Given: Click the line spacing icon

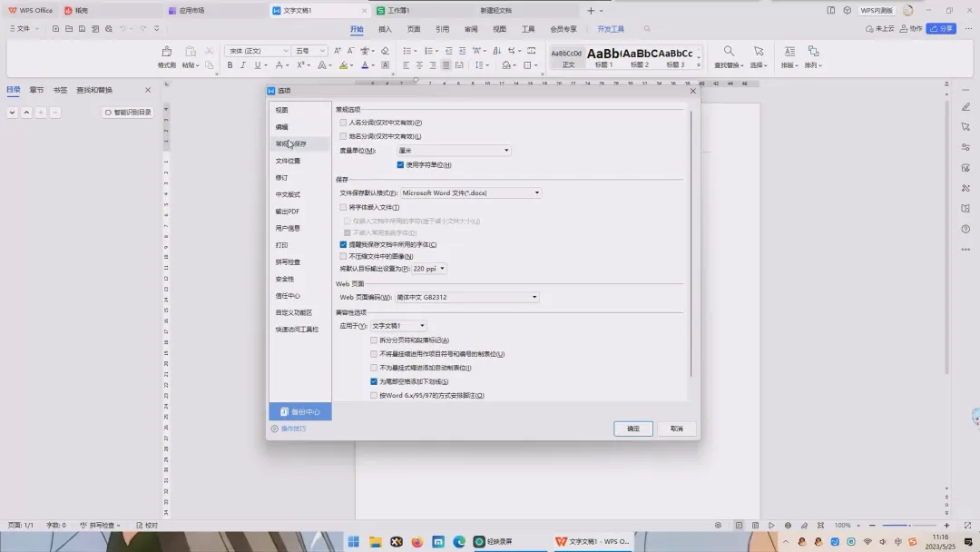Looking at the screenshot, I should click(x=479, y=65).
